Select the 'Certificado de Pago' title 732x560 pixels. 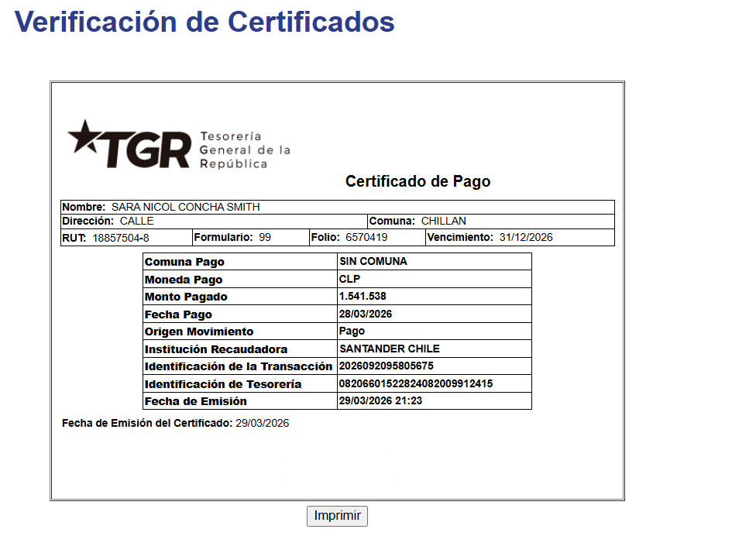pos(418,181)
